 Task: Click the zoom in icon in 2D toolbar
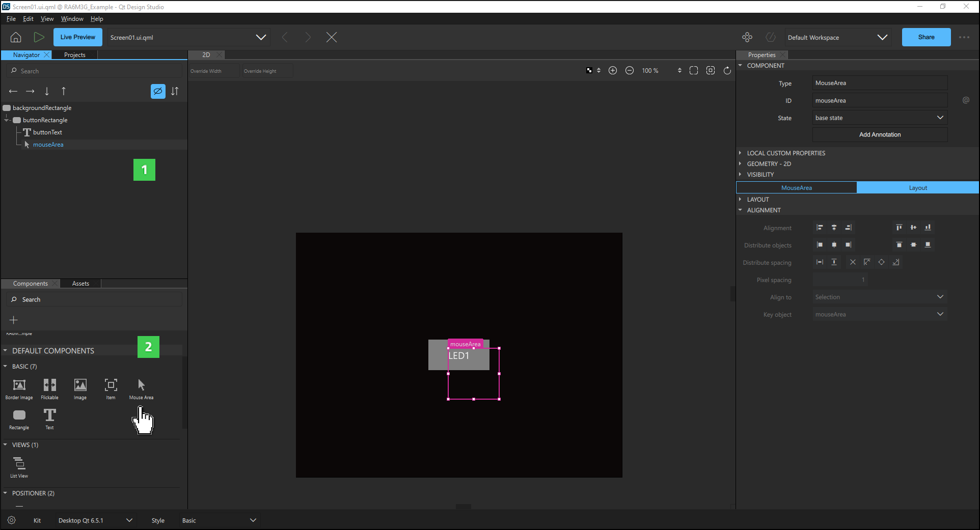(x=613, y=71)
